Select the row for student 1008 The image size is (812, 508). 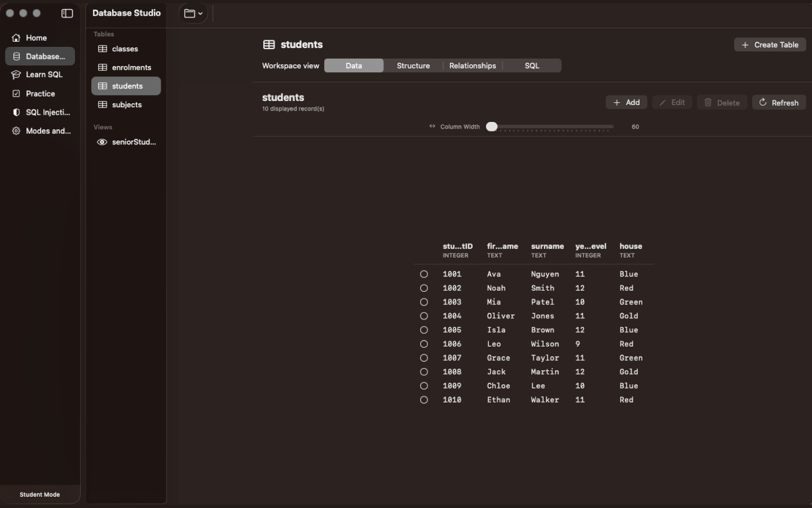click(x=424, y=372)
